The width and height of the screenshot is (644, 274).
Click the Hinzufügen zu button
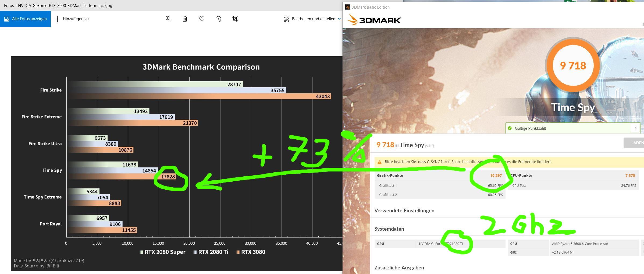coord(72,19)
